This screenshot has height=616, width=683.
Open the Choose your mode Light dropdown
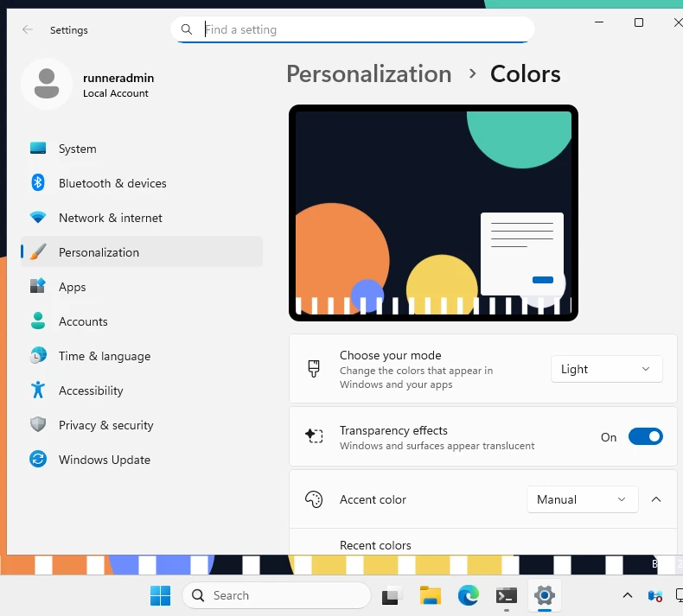[606, 369]
